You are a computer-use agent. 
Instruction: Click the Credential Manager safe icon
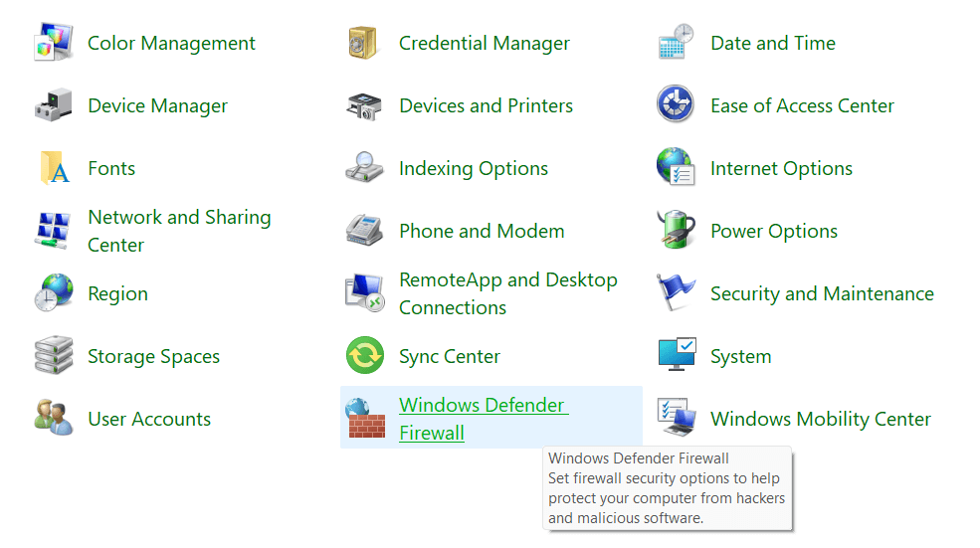[x=363, y=43]
